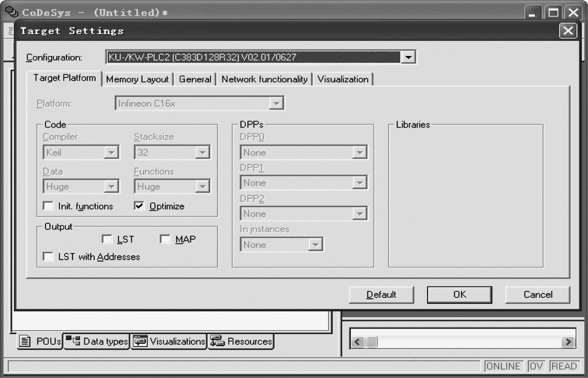The image size is (588, 378).
Task: Click the horizontal scrollbar left arrow
Action: 357,342
